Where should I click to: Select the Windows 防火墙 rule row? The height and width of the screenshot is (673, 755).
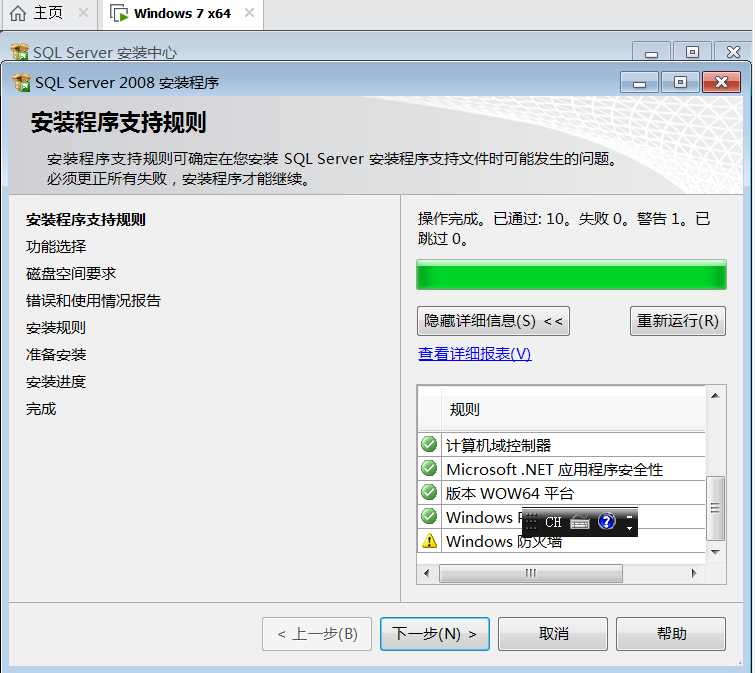tap(562, 541)
